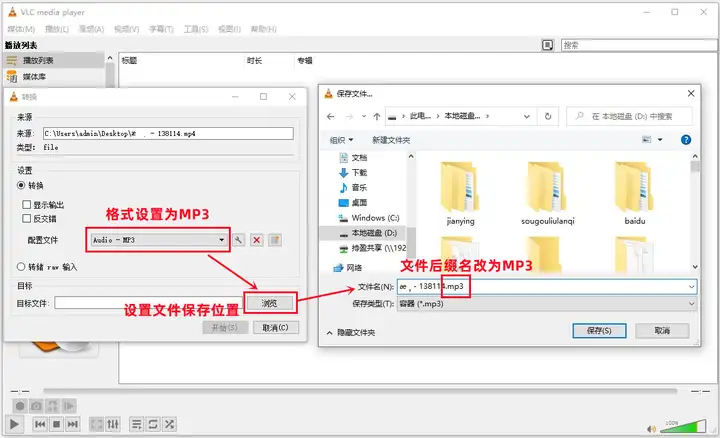
Task: Collapse folders with 隐藏文件夹
Action: pyautogui.click(x=351, y=332)
